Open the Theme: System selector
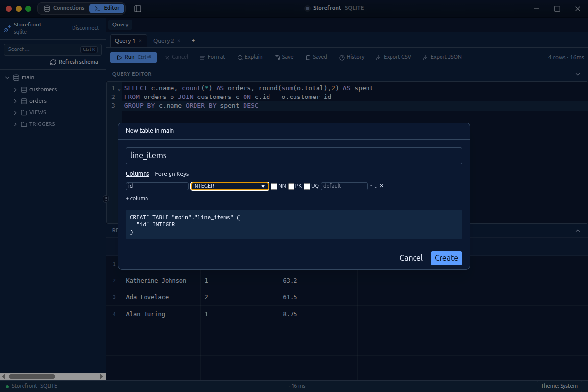Viewport: 588px width, 392px height. click(x=559, y=386)
